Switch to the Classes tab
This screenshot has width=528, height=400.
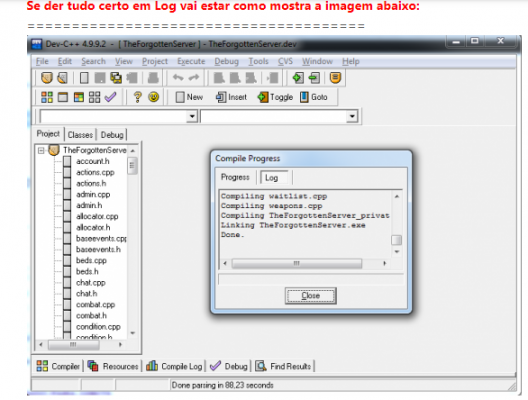[x=80, y=135]
